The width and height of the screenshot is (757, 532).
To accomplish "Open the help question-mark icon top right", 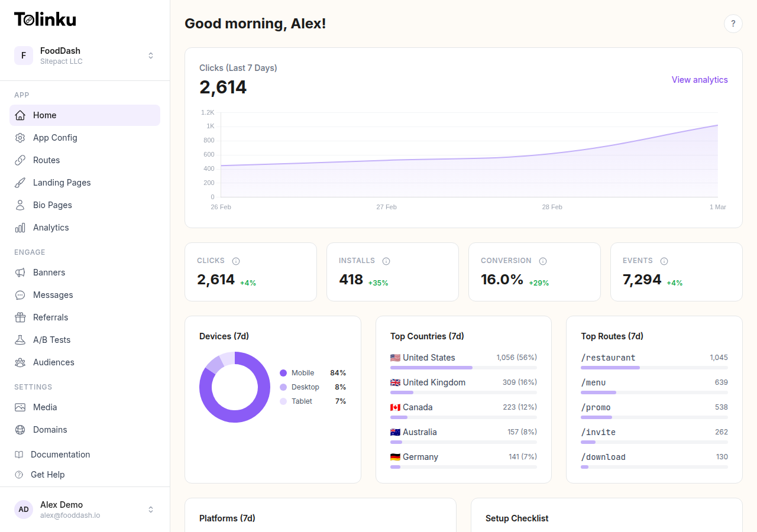I will [x=733, y=24].
